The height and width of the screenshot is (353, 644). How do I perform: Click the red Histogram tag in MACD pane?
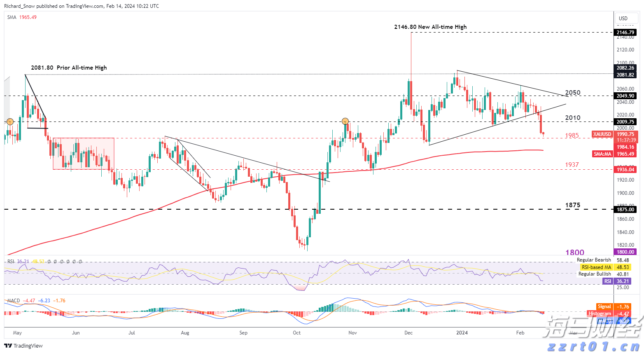coord(600,313)
